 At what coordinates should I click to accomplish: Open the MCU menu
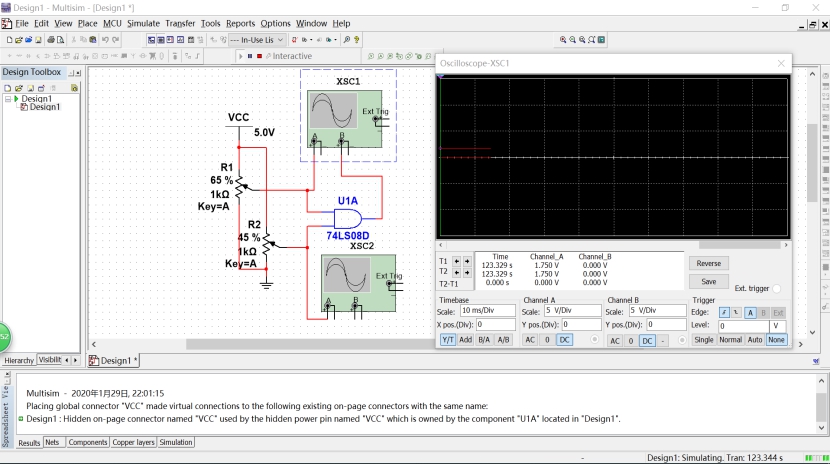click(x=112, y=23)
